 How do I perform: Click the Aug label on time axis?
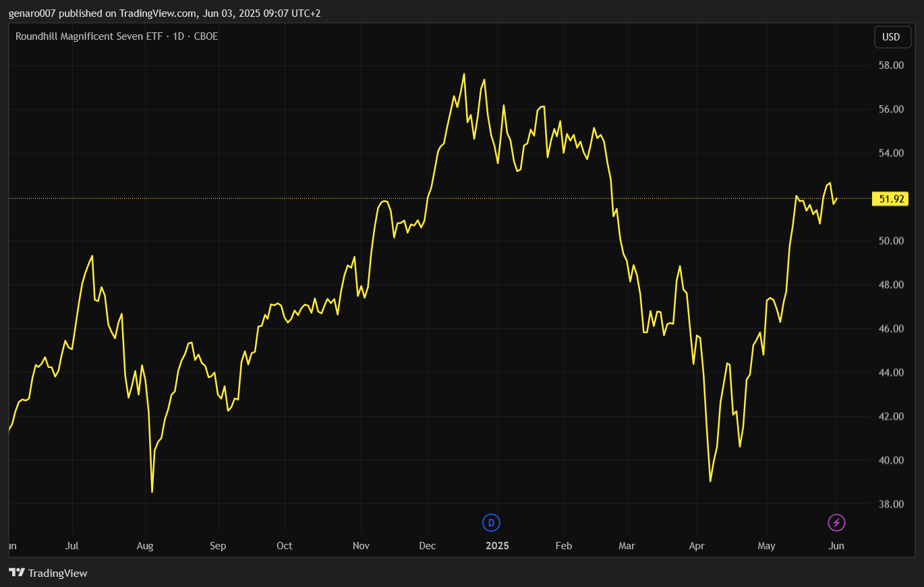tap(145, 546)
